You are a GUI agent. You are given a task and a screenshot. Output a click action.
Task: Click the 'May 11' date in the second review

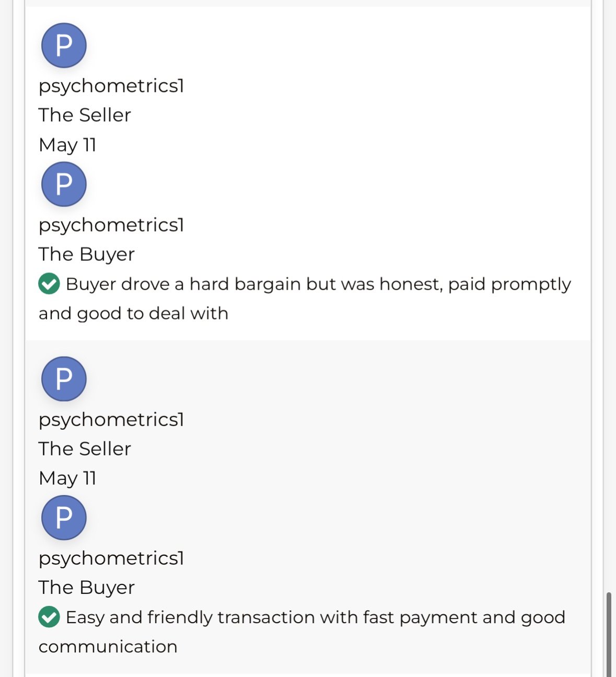[67, 478]
